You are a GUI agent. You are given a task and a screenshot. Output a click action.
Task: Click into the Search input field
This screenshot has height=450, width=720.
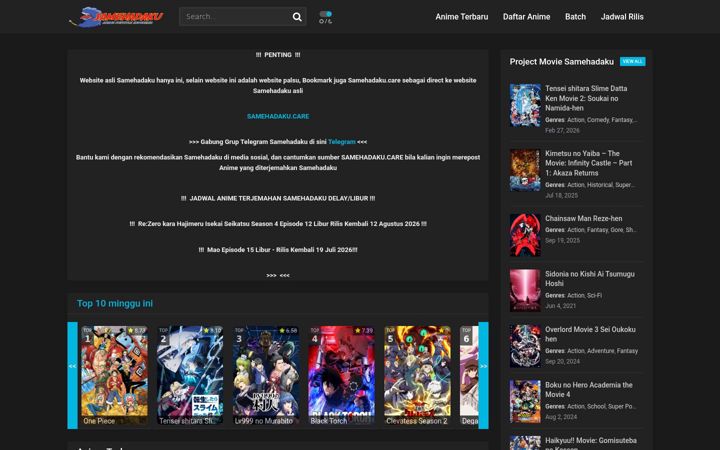coord(235,17)
